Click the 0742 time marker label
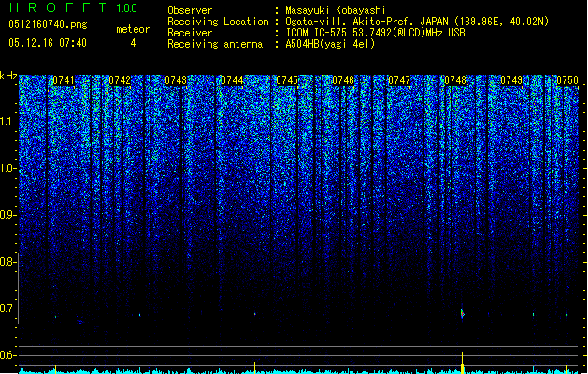588x374 pixels. tap(120, 80)
